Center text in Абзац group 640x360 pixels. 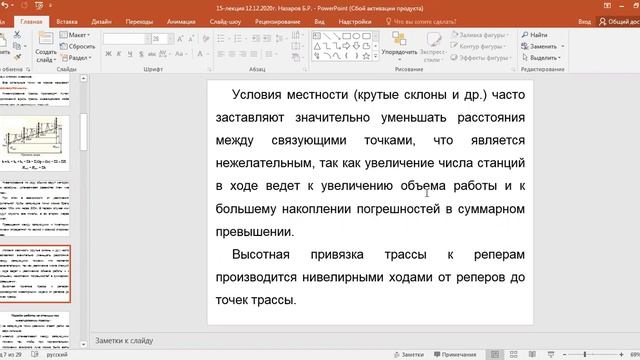[232, 54]
